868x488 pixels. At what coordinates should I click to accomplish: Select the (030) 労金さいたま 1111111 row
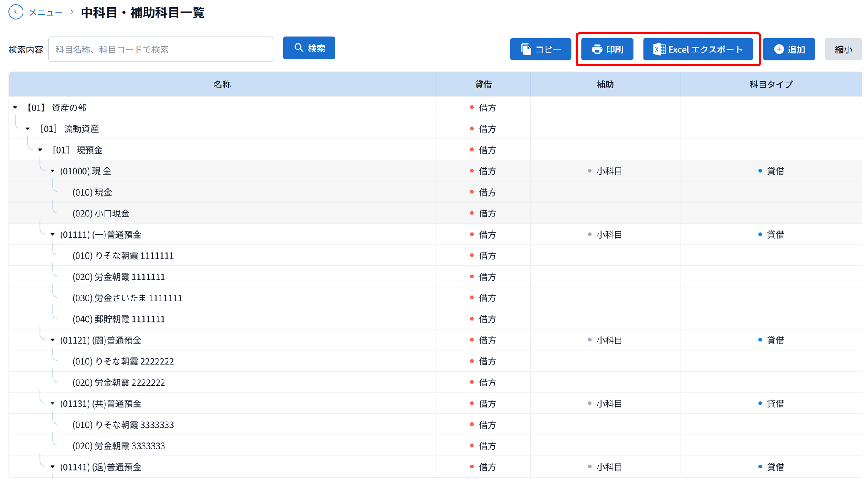[x=435, y=298]
